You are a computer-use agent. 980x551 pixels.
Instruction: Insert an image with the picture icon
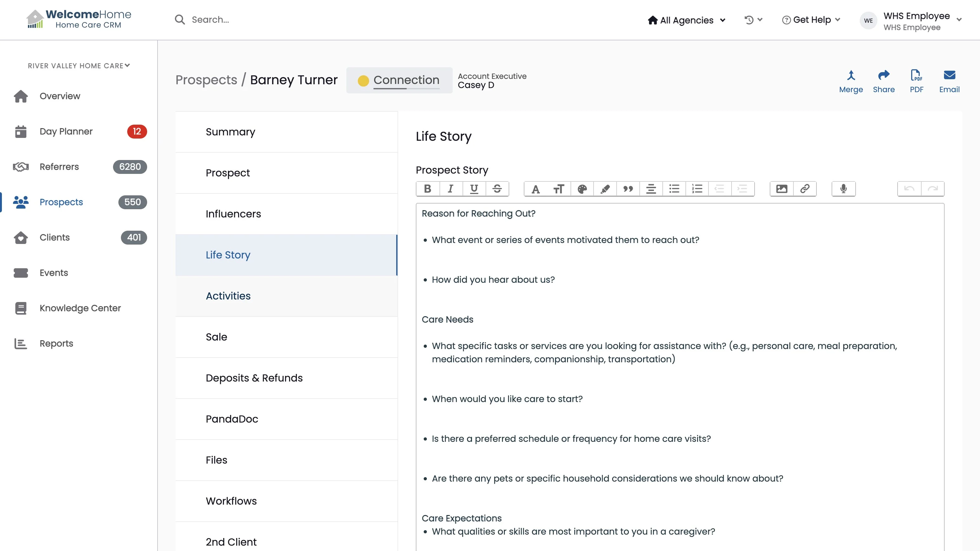point(781,189)
